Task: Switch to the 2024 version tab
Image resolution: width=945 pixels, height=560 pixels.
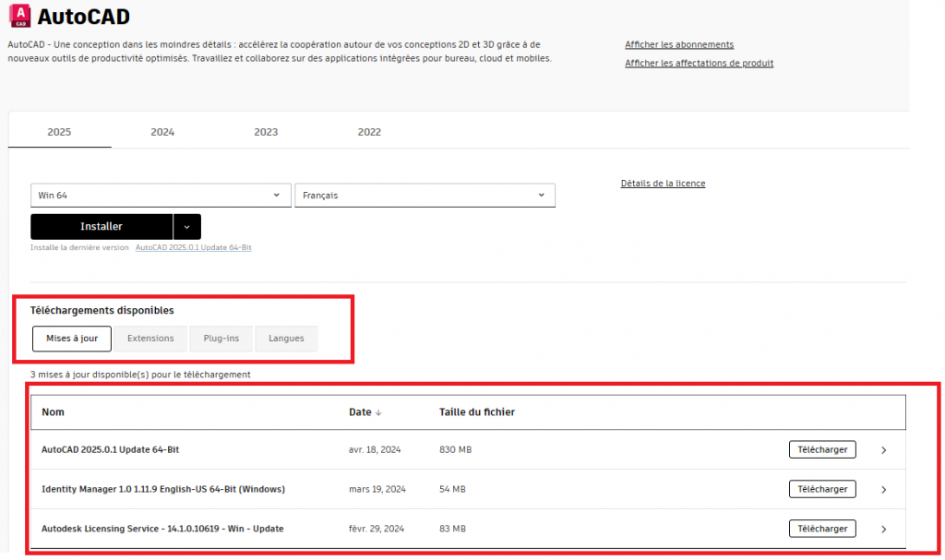Action: click(162, 132)
